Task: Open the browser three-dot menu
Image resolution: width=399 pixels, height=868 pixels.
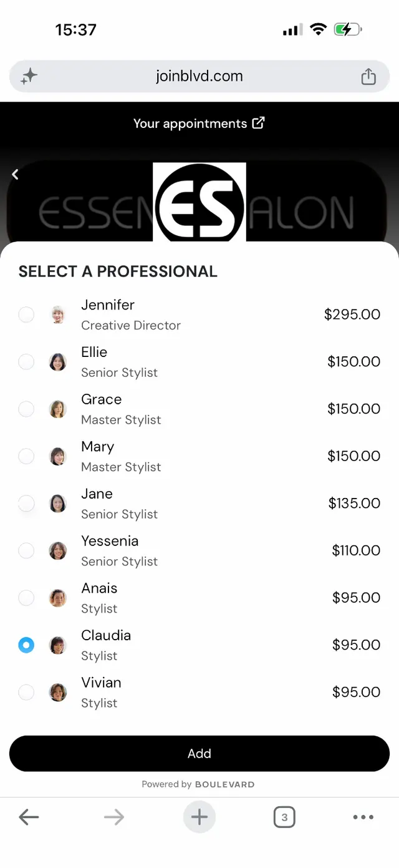Action: 363,817
